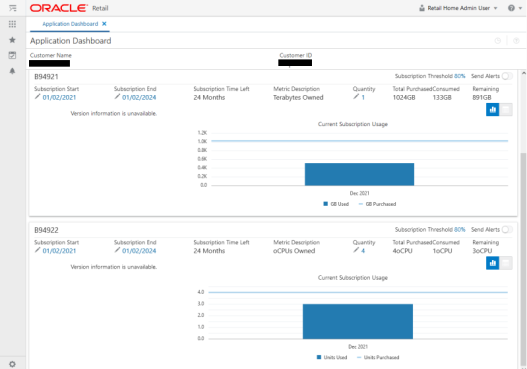Open the application navigator grid icon

[x=12, y=24]
